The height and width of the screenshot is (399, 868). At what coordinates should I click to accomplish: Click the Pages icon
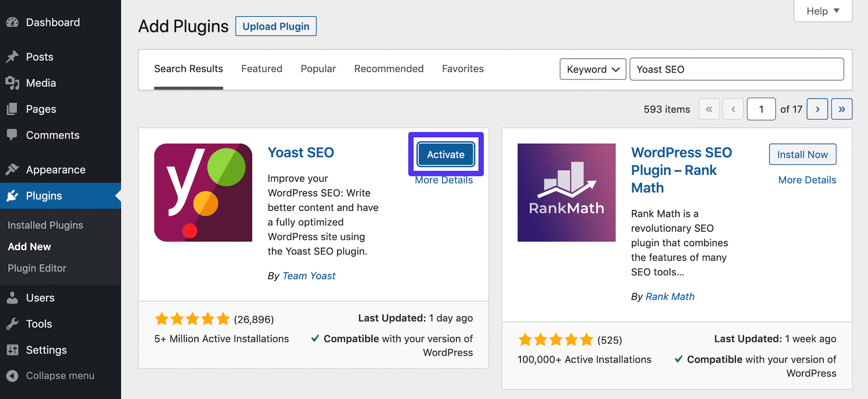point(13,109)
